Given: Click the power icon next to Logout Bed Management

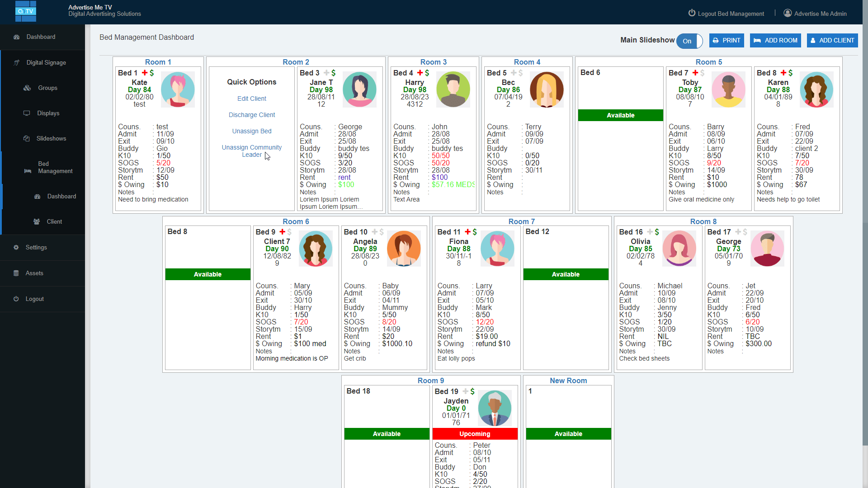Looking at the screenshot, I should [692, 13].
